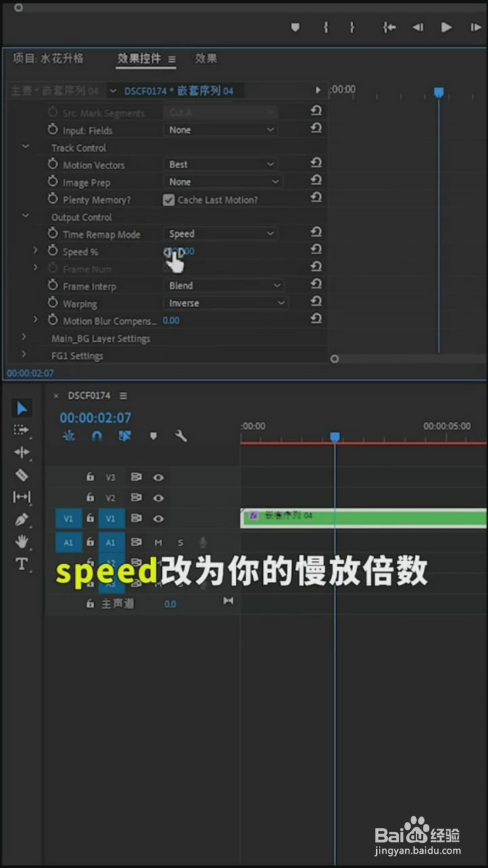Screen dimensions: 488x868
Task: Go to In point in monitor
Action: point(389,27)
